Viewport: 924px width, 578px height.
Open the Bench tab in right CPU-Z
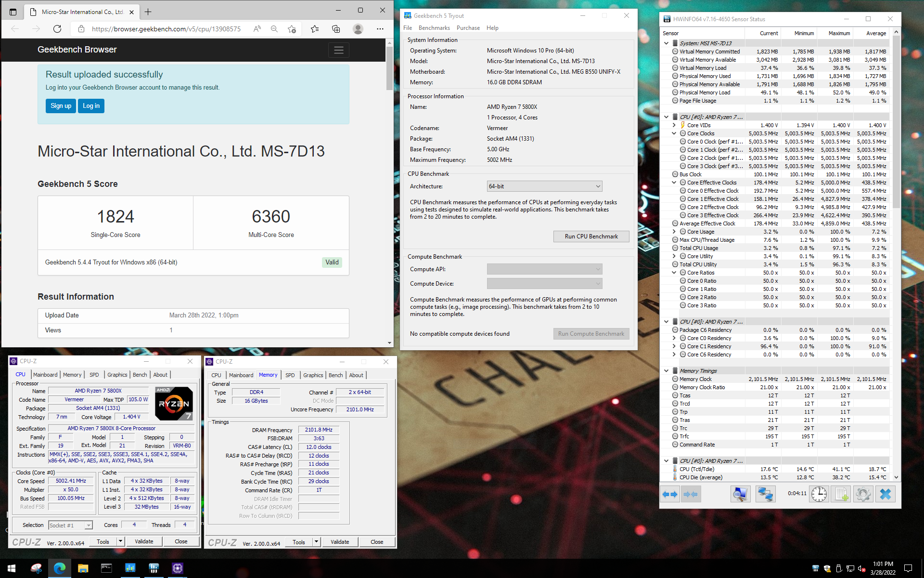pos(336,375)
